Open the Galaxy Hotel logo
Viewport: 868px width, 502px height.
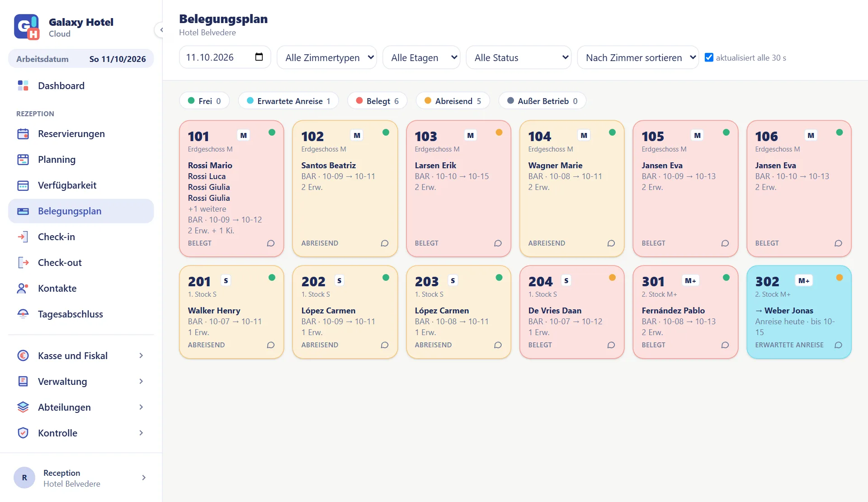pyautogui.click(x=26, y=27)
